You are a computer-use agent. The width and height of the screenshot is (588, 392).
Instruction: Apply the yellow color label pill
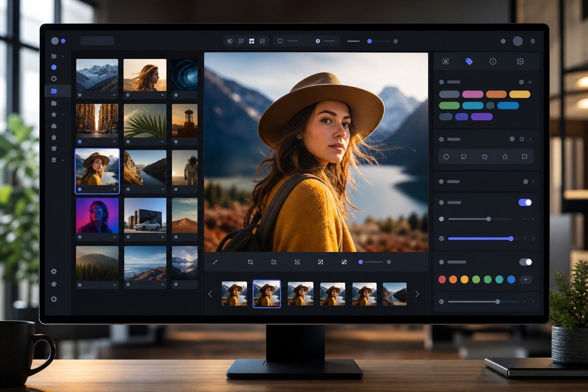[x=519, y=94]
